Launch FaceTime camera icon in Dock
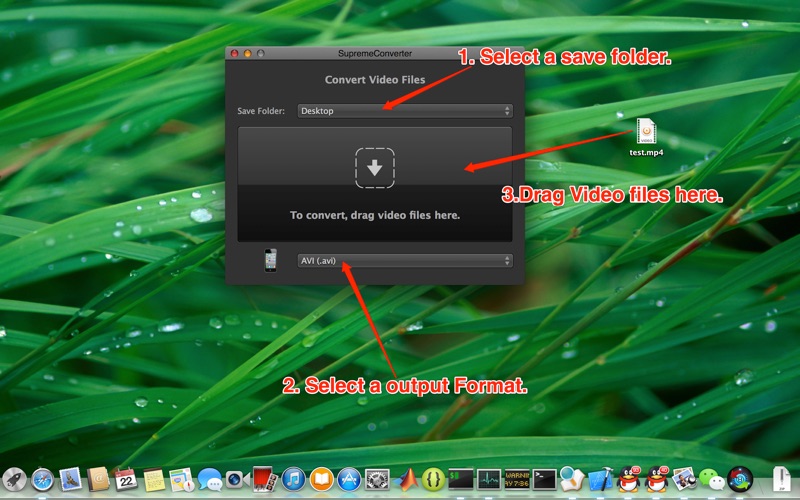 coord(237,480)
